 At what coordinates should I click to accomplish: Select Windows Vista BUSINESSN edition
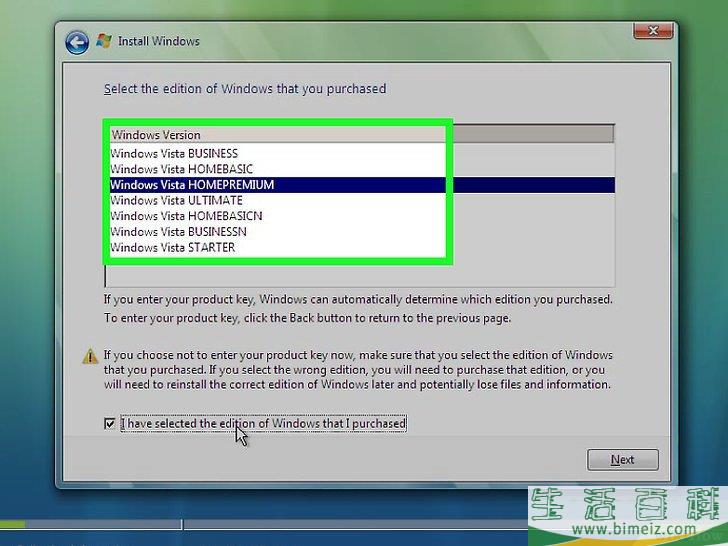362,232
